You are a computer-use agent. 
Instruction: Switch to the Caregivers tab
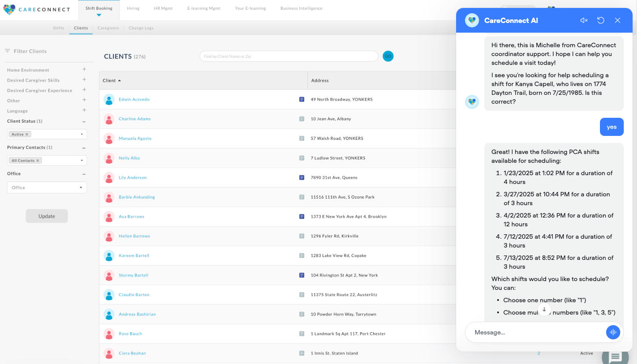point(108,28)
